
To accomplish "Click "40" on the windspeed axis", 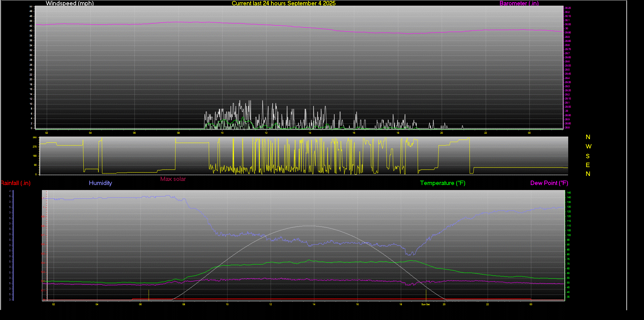I will pyautogui.click(x=31, y=31).
